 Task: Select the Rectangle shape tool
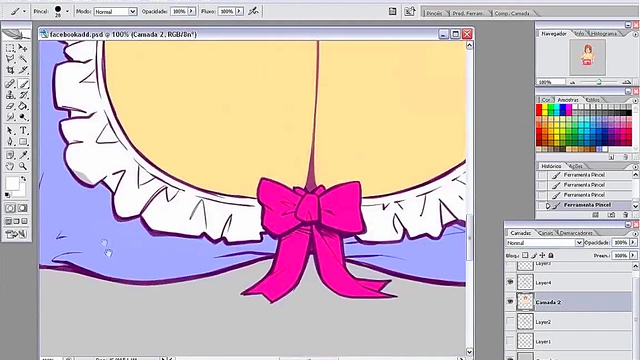coord(23,142)
